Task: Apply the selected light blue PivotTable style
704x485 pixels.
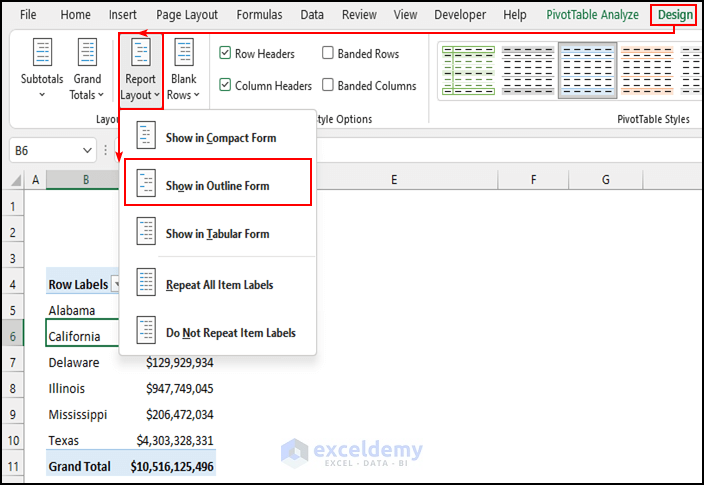Action: (x=588, y=71)
